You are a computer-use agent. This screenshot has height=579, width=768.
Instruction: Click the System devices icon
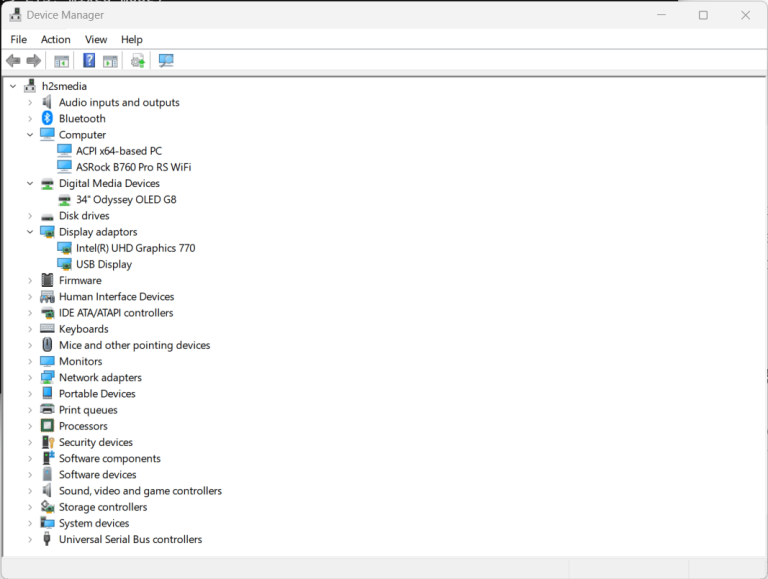tap(48, 523)
